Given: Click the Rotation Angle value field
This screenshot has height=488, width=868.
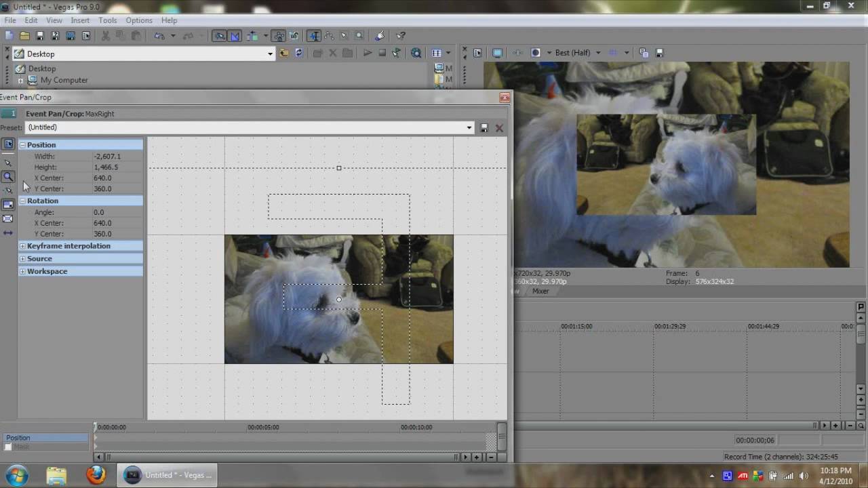Looking at the screenshot, I should click(x=117, y=212).
